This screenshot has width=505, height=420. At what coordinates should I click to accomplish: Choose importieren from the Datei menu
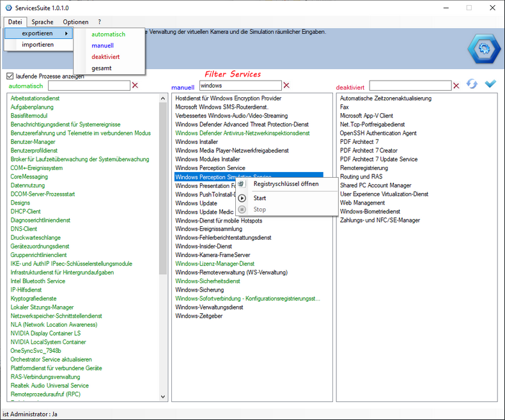click(x=38, y=45)
